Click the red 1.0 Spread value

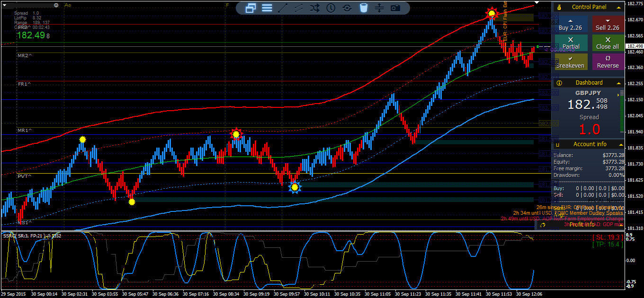590,129
